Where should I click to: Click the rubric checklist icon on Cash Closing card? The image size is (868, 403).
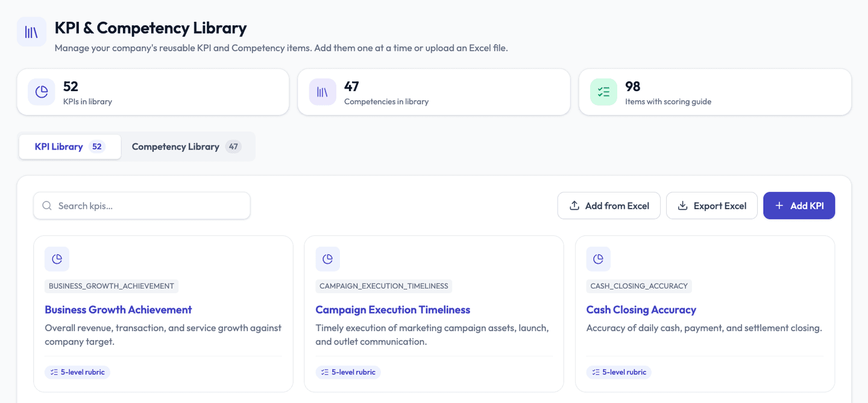(596, 372)
